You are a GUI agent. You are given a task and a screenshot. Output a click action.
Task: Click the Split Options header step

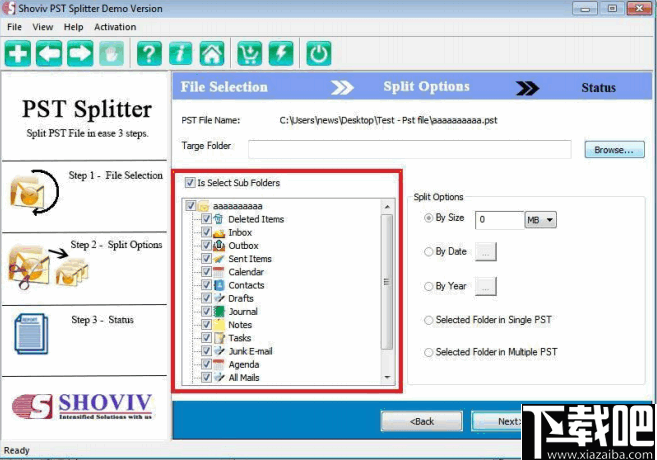[x=426, y=86]
